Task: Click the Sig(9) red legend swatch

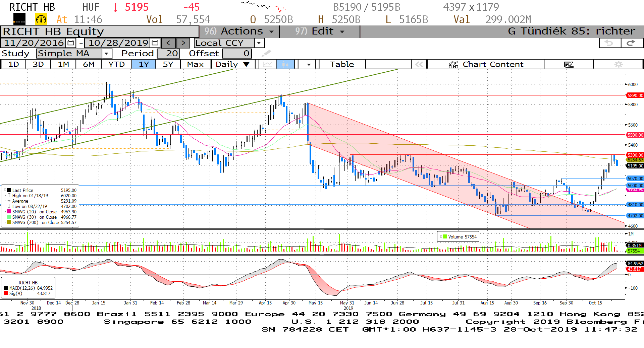Action: 6,293
